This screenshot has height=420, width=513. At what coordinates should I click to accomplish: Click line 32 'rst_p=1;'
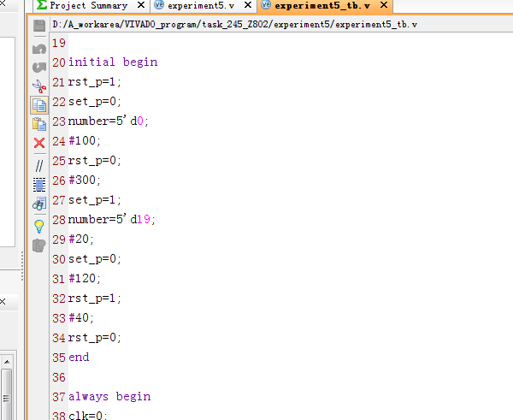click(95, 299)
